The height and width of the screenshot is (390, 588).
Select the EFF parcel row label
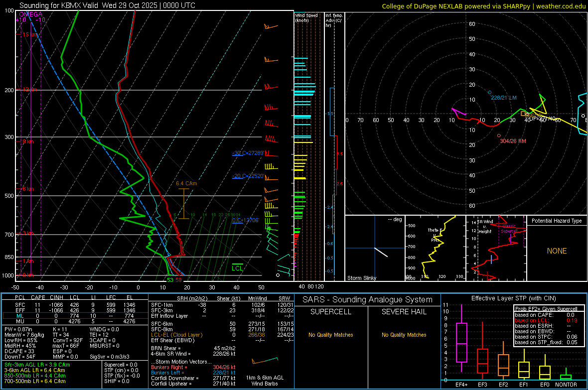[x=20, y=310]
